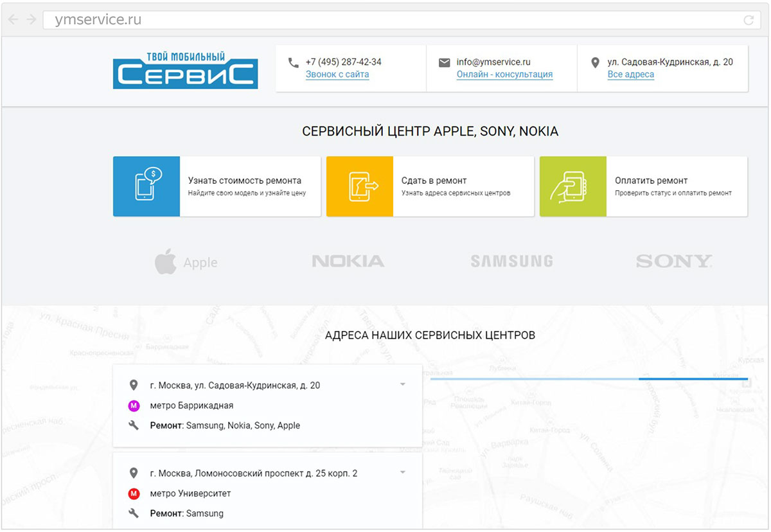Click the blue repair cost phone icon

pos(146,186)
